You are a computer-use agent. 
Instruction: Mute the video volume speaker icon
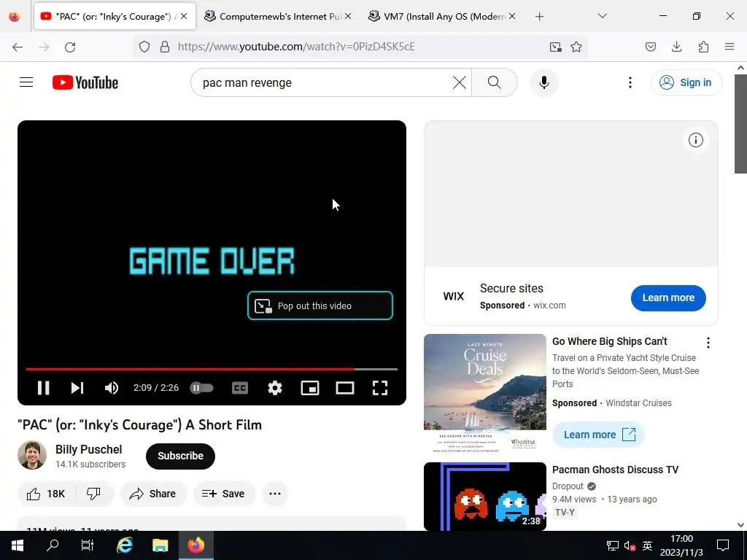[x=112, y=388]
